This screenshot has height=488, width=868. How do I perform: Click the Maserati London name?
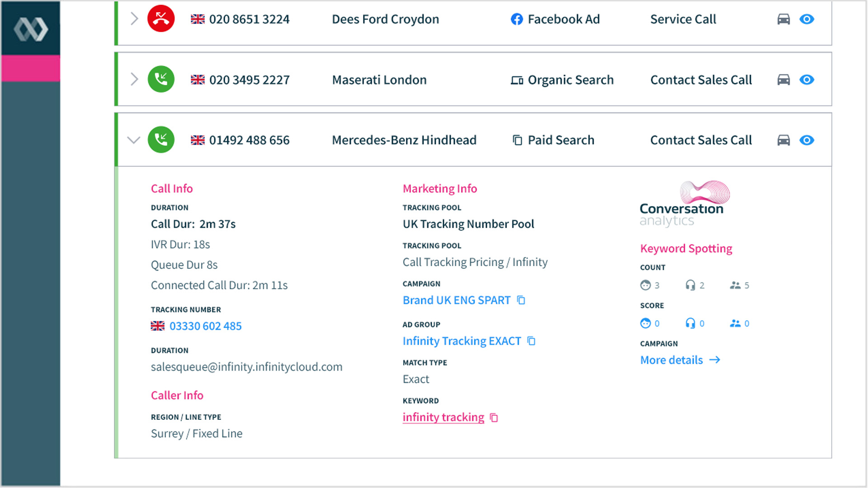tap(379, 80)
